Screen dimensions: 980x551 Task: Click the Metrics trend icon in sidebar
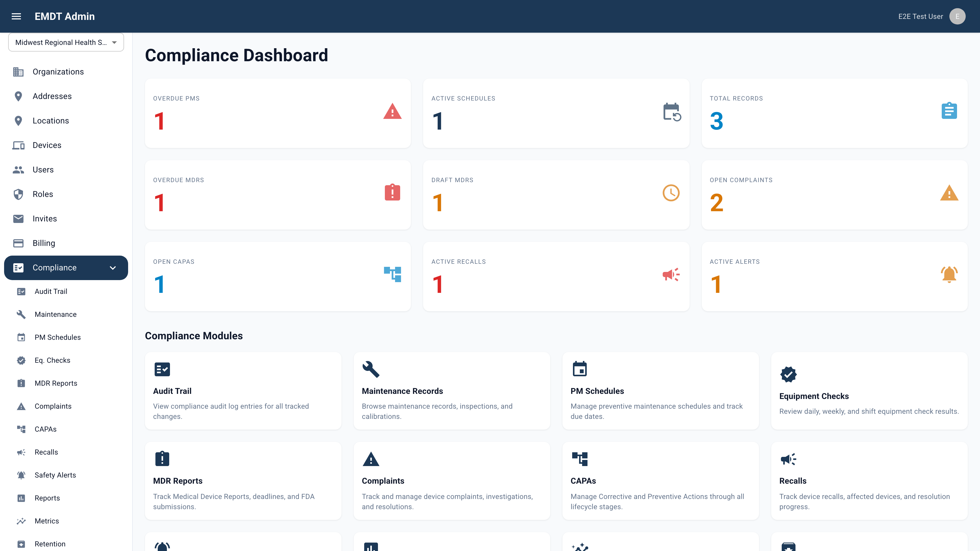[21, 521]
